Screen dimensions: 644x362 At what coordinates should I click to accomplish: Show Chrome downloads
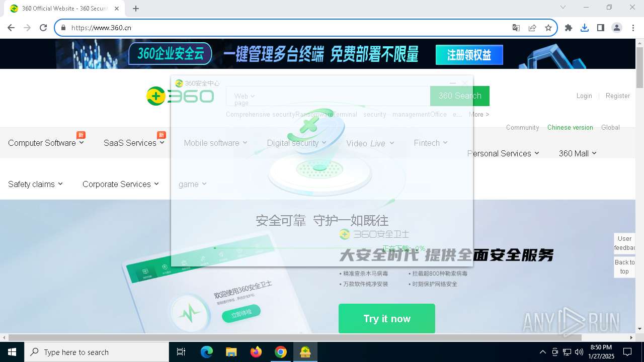pos(585,28)
